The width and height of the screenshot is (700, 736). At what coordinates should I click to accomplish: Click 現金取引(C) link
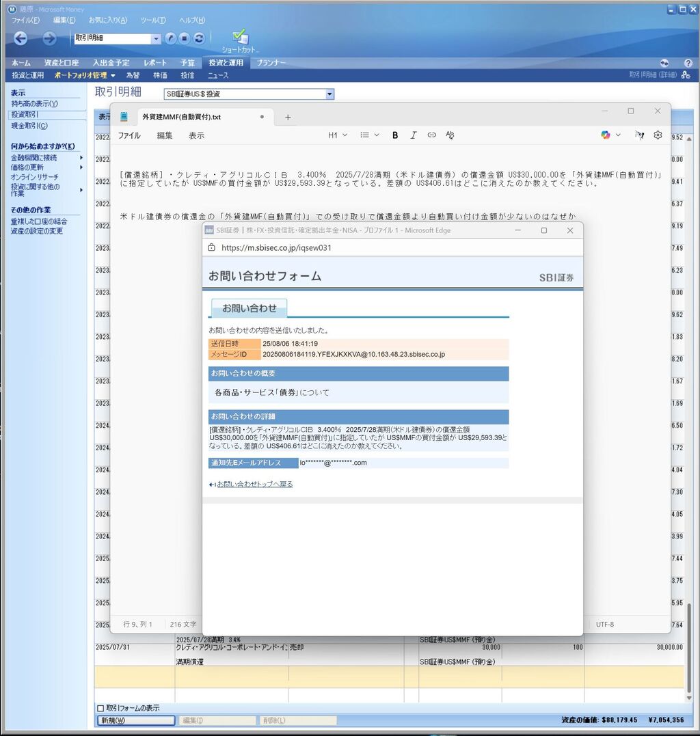point(29,126)
